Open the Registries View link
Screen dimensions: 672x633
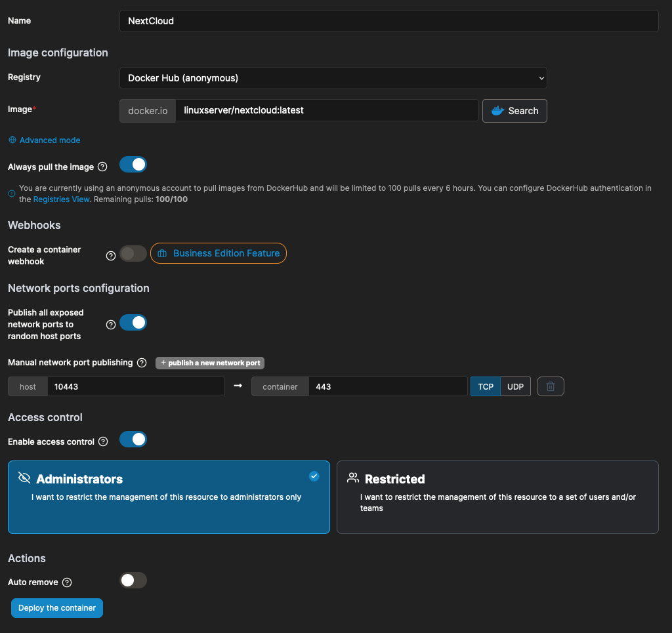61,199
